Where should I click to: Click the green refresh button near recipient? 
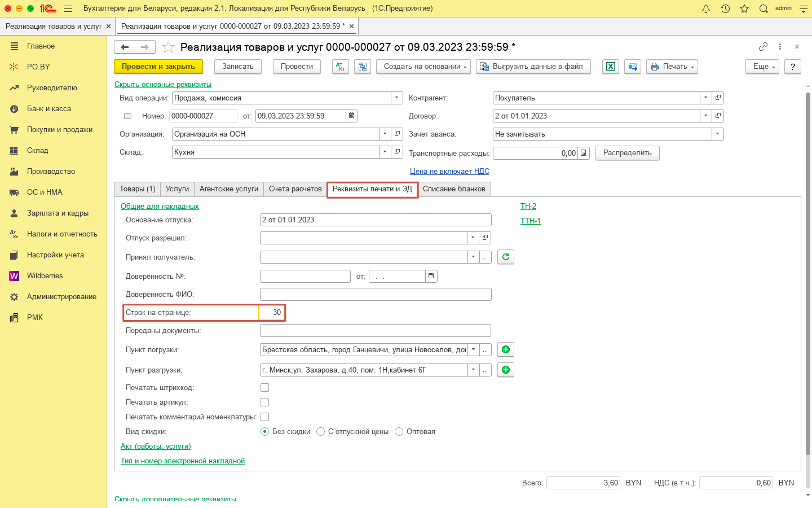pyautogui.click(x=506, y=257)
